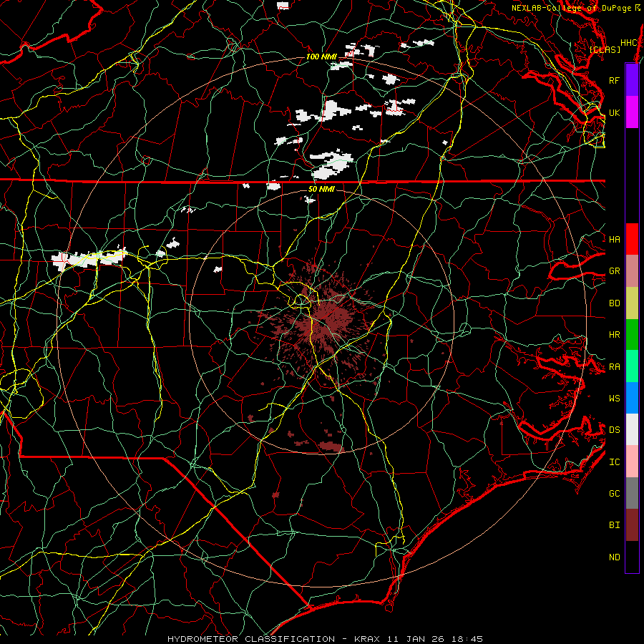Click the HHC product code label
This screenshot has width=644, height=644.
(x=628, y=43)
